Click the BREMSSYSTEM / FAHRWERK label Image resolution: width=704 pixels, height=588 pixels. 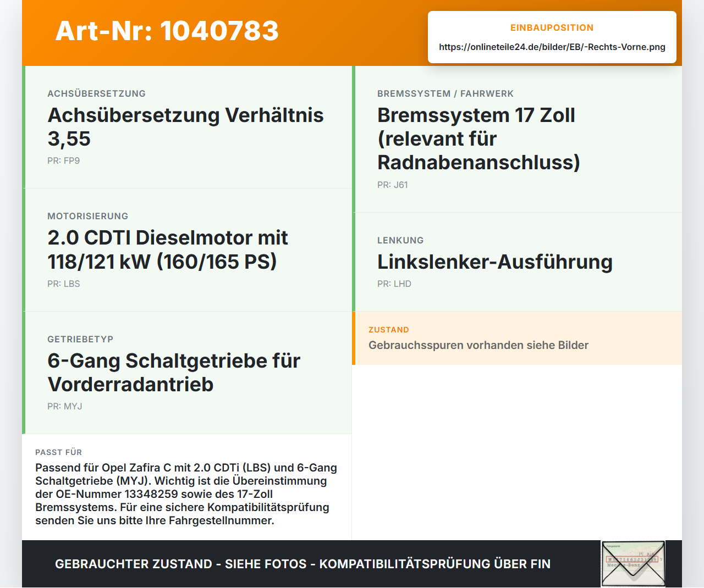(446, 93)
